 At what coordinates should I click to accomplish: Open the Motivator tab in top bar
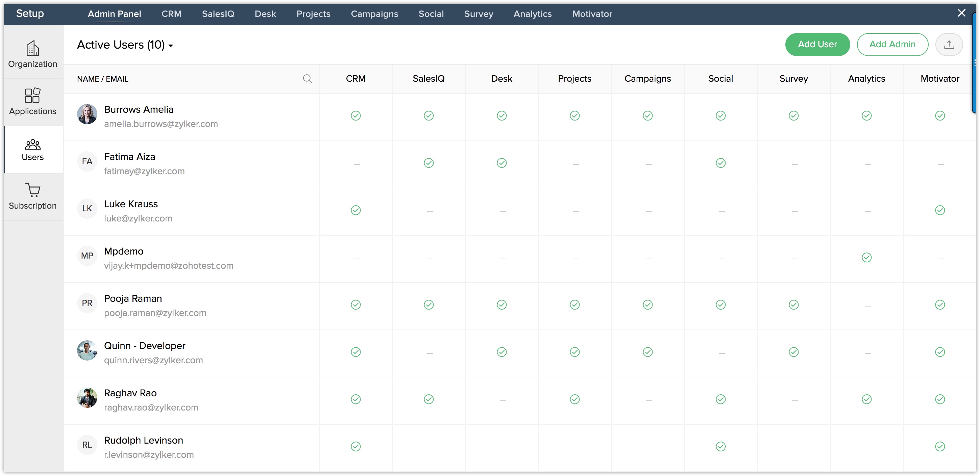592,14
